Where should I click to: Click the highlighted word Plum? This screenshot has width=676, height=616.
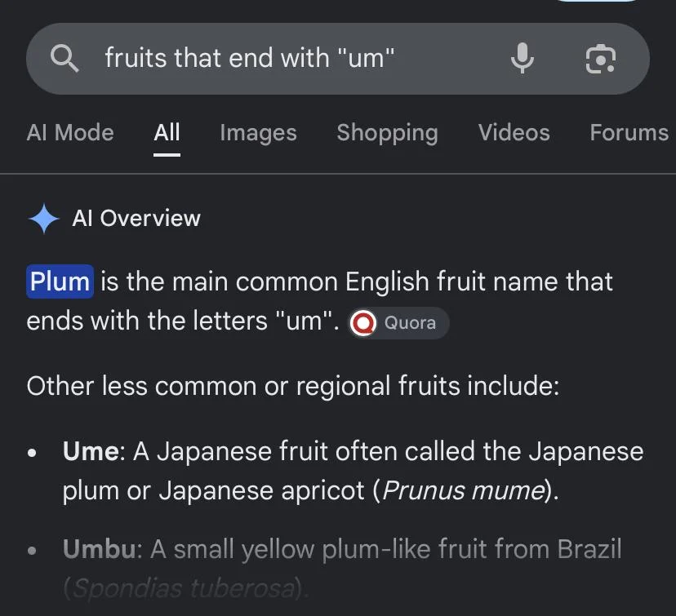(x=60, y=281)
